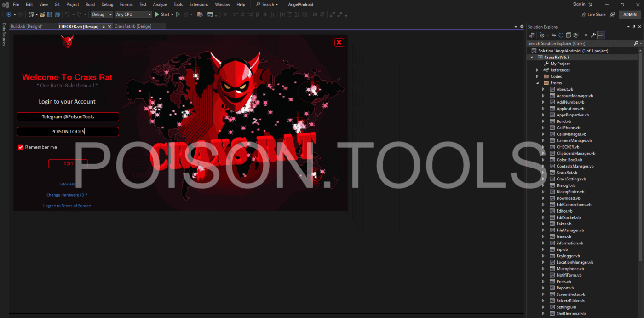Expand the Codes folder

point(537,76)
